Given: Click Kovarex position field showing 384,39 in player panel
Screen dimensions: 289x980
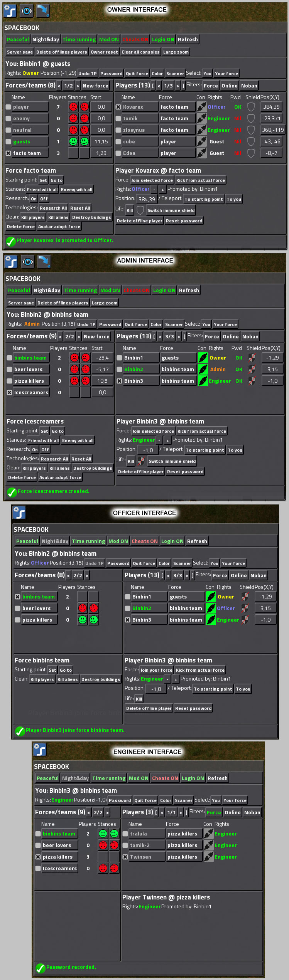Looking at the screenshot, I should coord(147,199).
